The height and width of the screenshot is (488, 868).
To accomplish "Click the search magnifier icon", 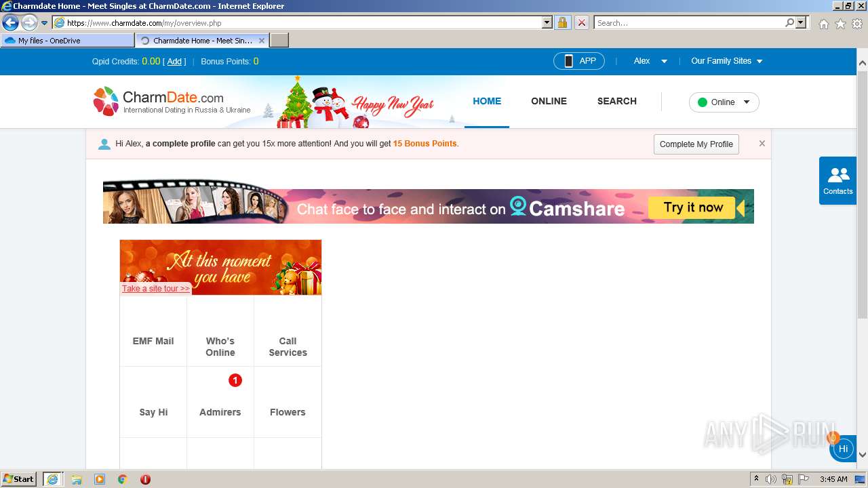I will (789, 22).
